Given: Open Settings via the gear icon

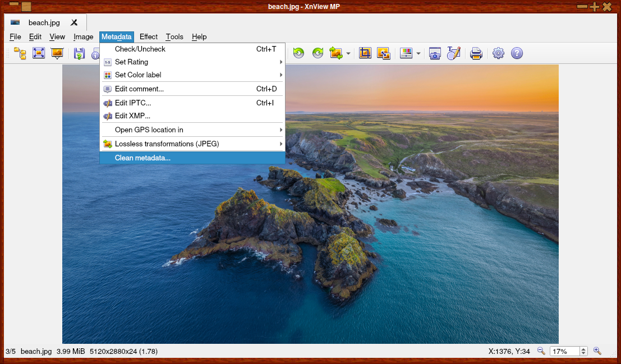Looking at the screenshot, I should coord(498,53).
